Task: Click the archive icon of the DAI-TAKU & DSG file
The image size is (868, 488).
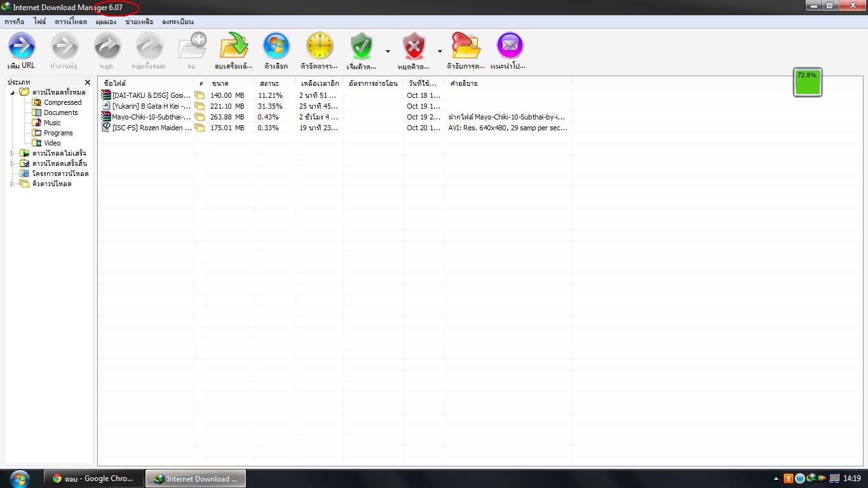Action: (106, 95)
